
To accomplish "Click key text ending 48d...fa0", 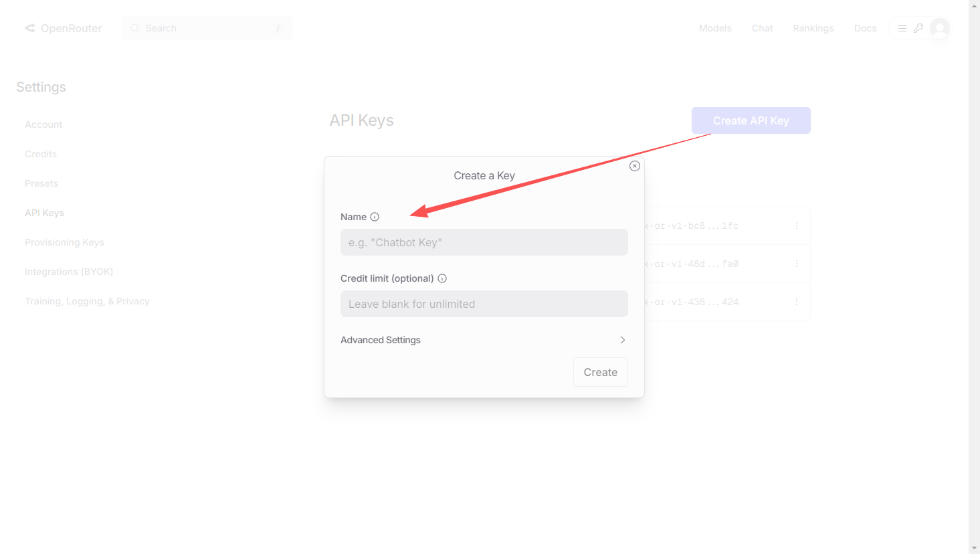I will point(691,264).
